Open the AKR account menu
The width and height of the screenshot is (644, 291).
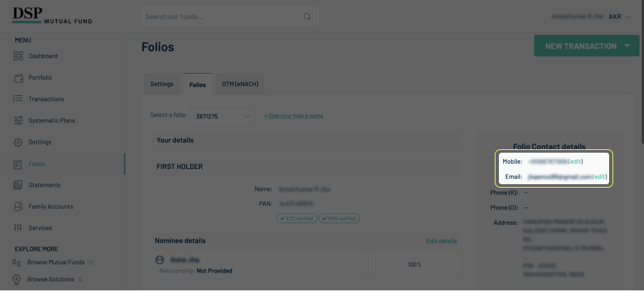coord(619,16)
